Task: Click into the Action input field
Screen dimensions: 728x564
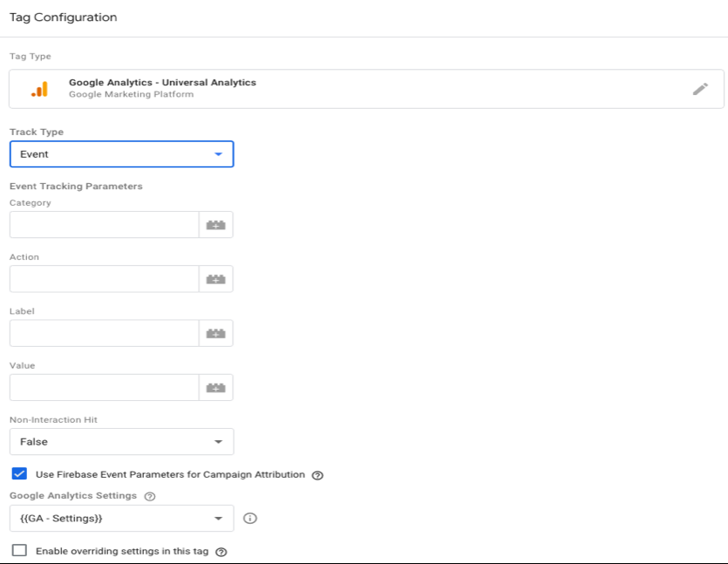Action: click(104, 279)
